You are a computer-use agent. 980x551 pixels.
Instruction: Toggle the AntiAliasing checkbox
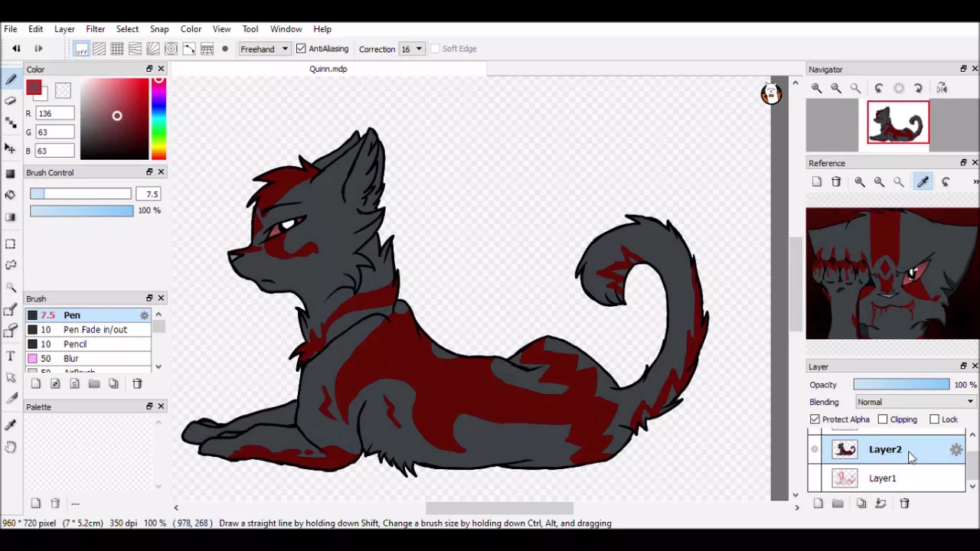(301, 49)
